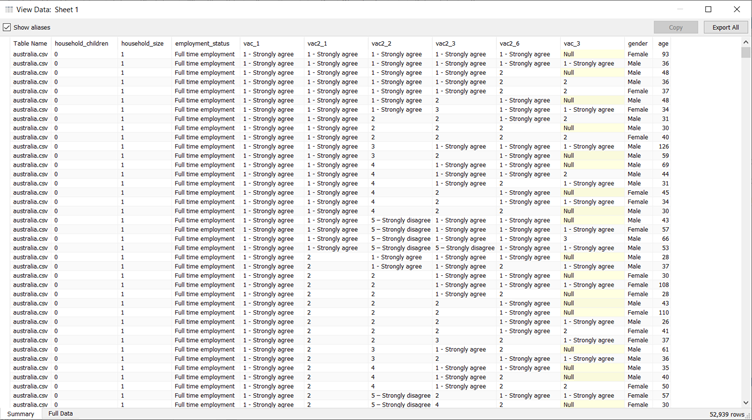
Task: Click the vac2_6 column header
Action: [510, 44]
